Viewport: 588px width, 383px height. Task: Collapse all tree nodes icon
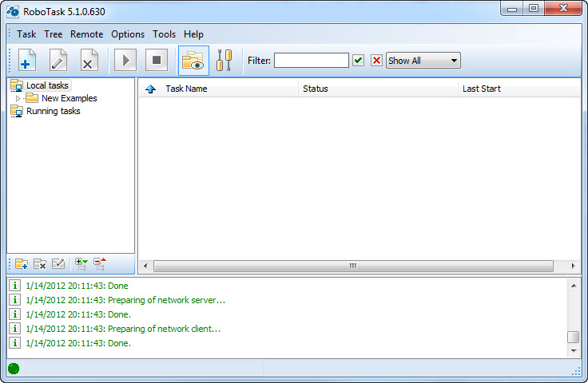[x=100, y=264]
